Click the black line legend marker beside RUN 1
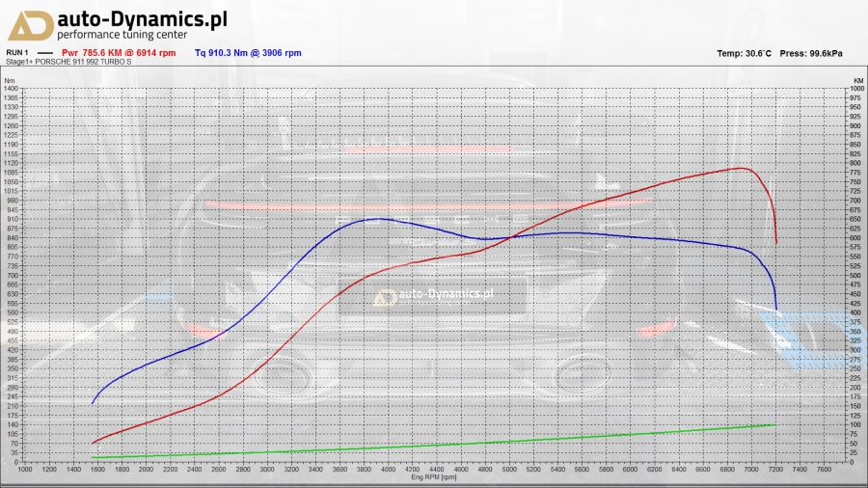The image size is (868, 488). tap(44, 53)
